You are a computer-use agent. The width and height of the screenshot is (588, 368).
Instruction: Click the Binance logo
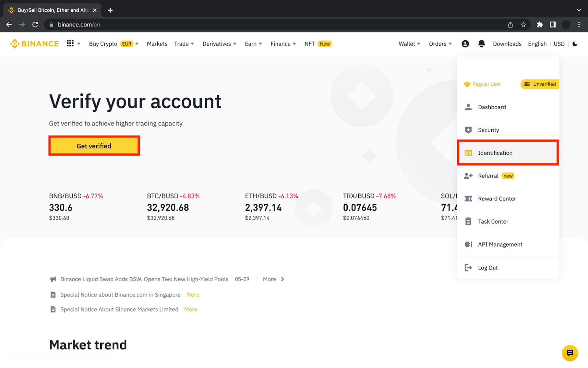click(35, 44)
